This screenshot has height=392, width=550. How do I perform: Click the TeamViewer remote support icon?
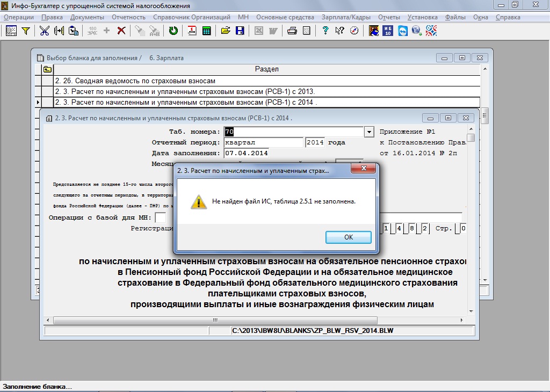[x=403, y=31]
